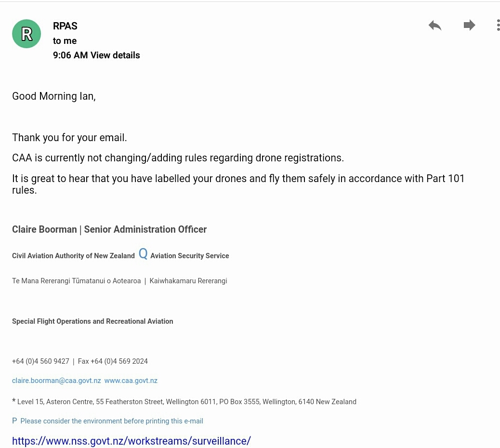Image resolution: width=500 pixels, height=448 pixels.
Task: Click the RPAS sender name
Action: click(x=65, y=26)
